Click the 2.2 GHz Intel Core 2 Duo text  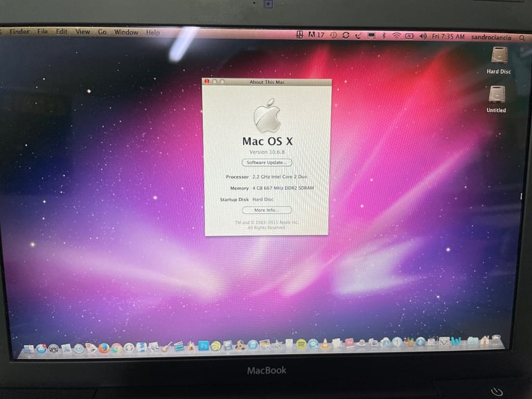(x=280, y=177)
